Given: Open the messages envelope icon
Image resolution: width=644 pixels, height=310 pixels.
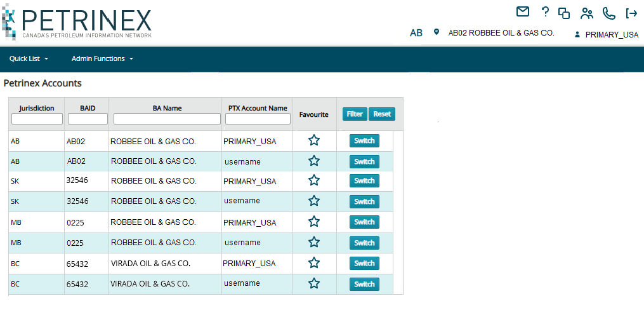Looking at the screenshot, I should pyautogui.click(x=523, y=12).
